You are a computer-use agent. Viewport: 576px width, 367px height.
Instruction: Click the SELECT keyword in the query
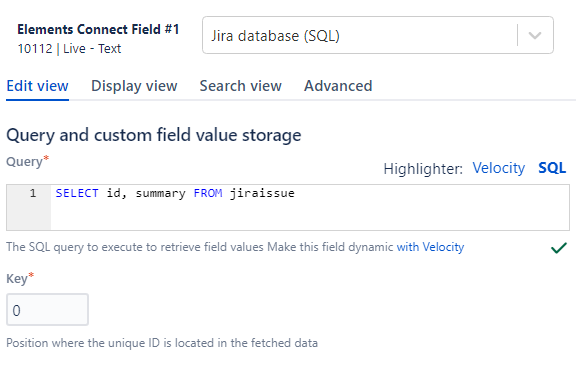[x=77, y=193]
